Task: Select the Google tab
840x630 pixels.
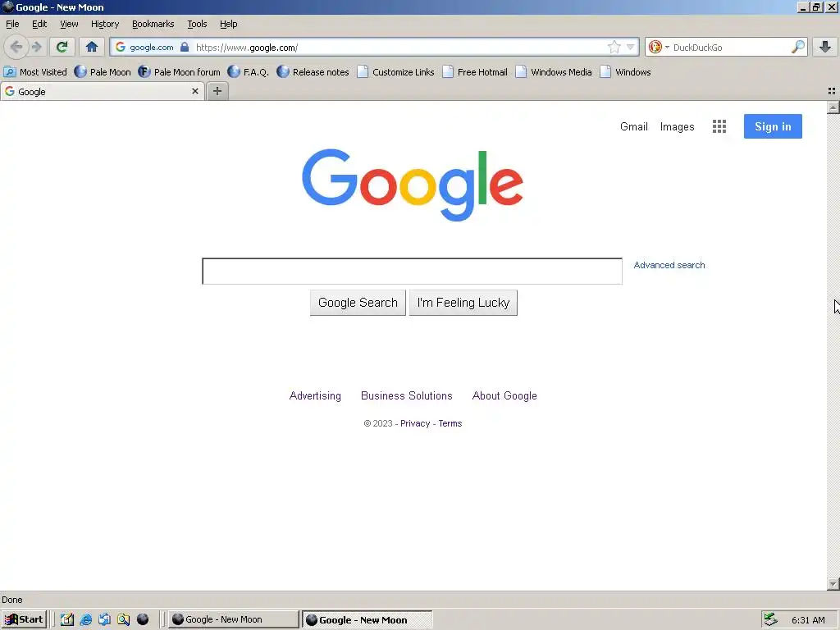Action: 102,91
